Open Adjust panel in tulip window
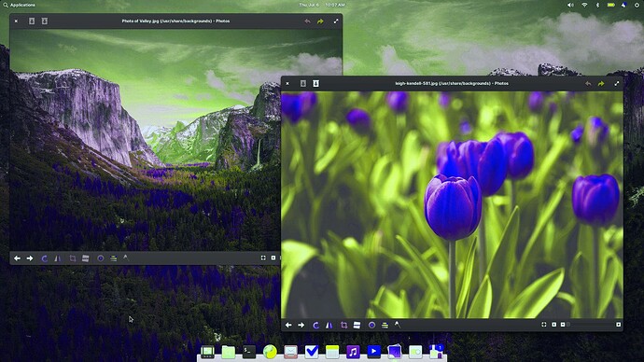 (385, 325)
